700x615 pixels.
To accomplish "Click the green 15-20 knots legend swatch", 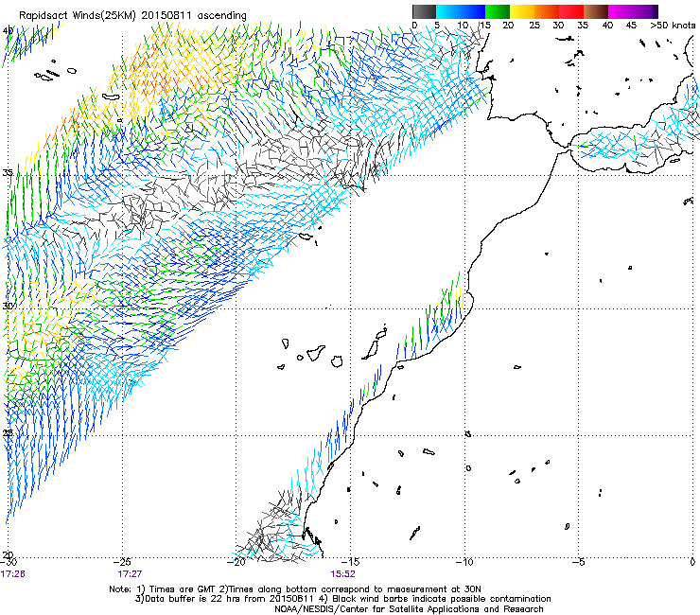I will click(x=498, y=11).
